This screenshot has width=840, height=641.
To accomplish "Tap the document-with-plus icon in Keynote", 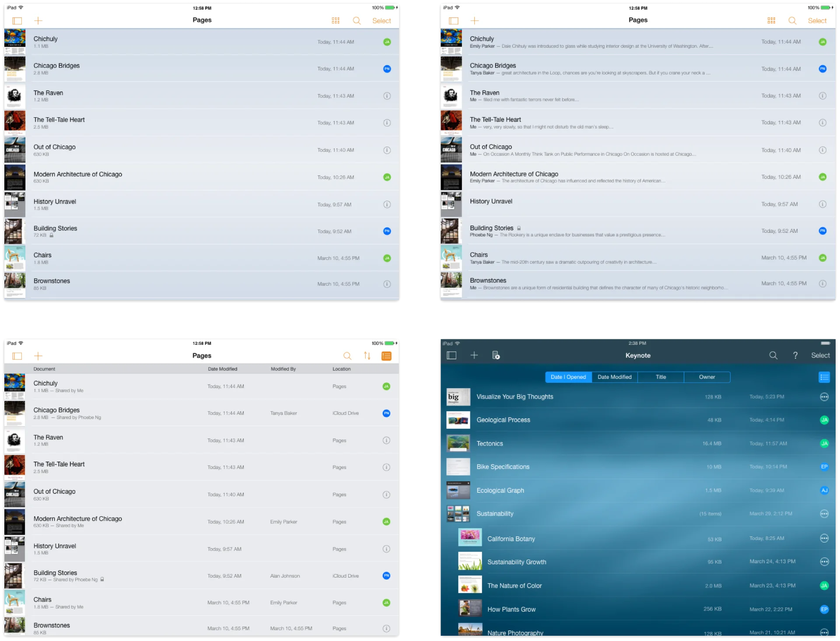I will pyautogui.click(x=496, y=355).
